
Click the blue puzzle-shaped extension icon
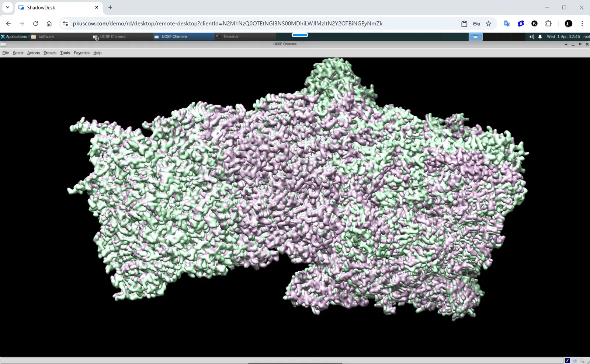(521, 24)
